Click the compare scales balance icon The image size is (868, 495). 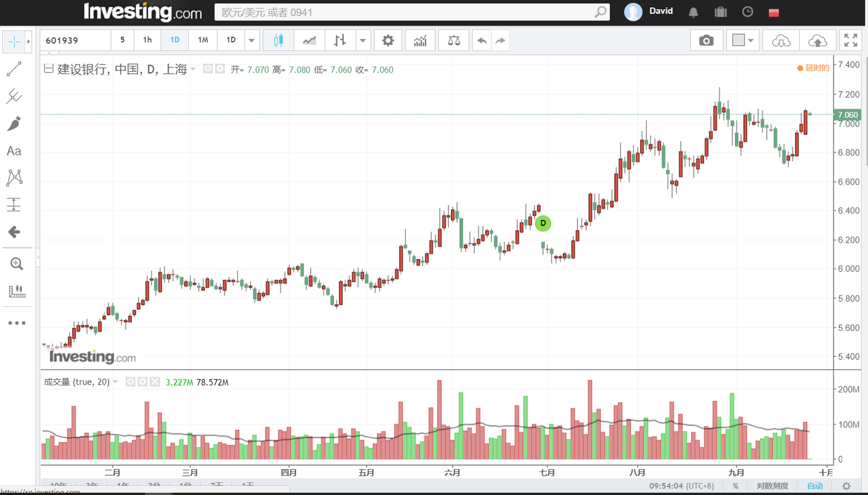click(x=453, y=40)
